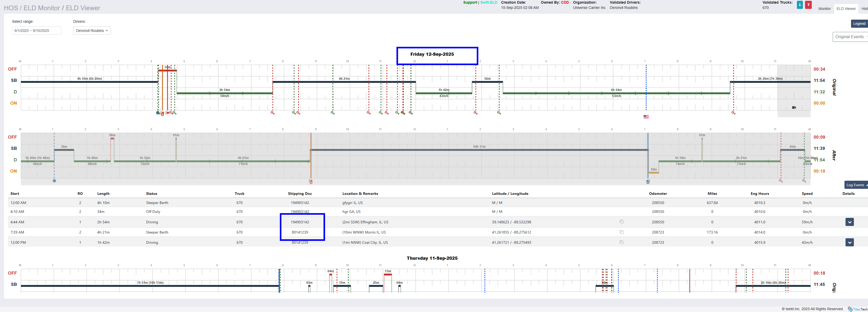Viewport: 868px width, 312px height.
Task: Switch to the Monitor tab
Action: click(x=824, y=9)
